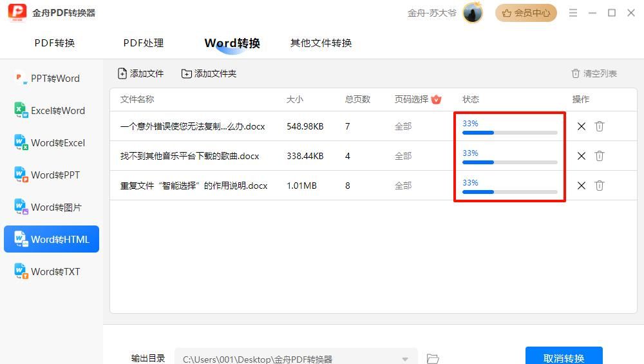The width and height of the screenshot is (644, 364).
Task: Click 清空列表 to clear the list
Action: pos(594,73)
